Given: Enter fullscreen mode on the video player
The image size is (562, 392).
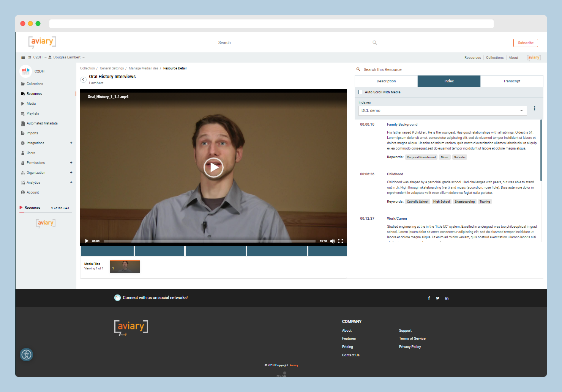Looking at the screenshot, I should [341, 241].
